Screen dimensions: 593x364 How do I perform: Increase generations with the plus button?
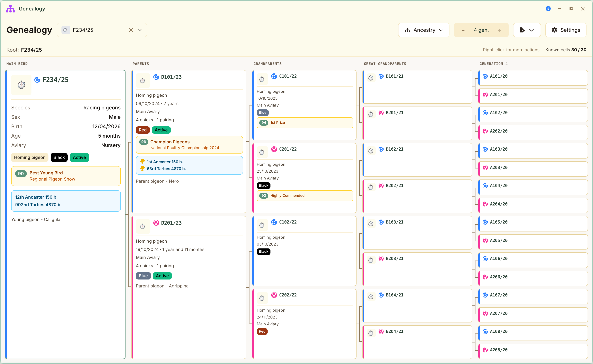499,30
